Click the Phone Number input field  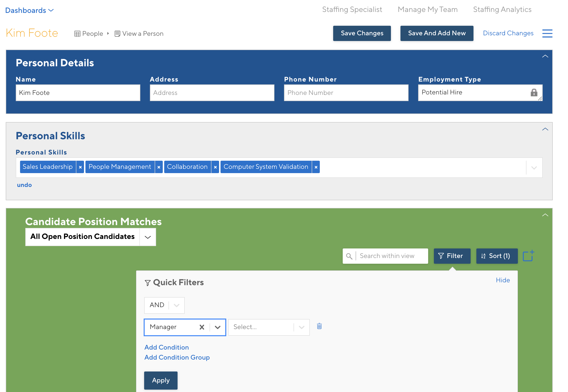(346, 93)
